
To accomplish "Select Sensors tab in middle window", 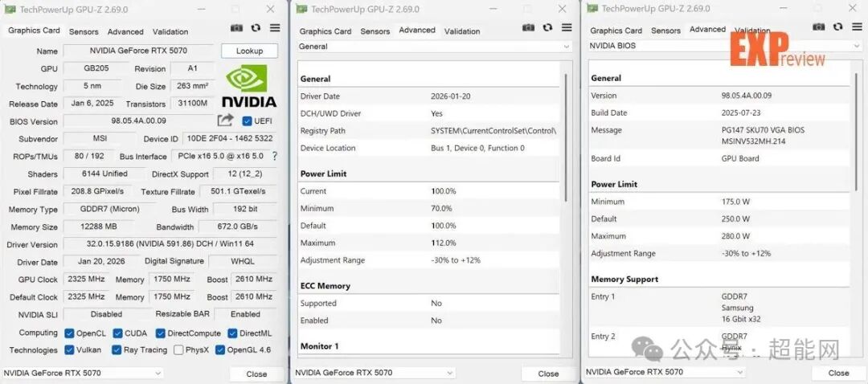I will [x=375, y=31].
